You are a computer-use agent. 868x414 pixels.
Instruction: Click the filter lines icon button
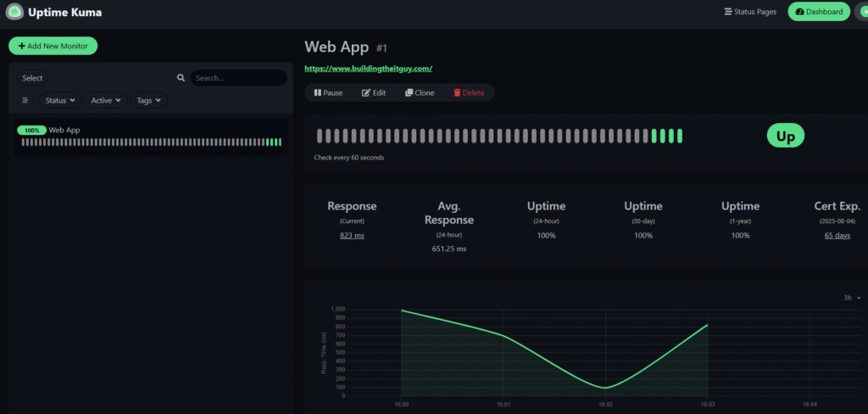pos(25,100)
